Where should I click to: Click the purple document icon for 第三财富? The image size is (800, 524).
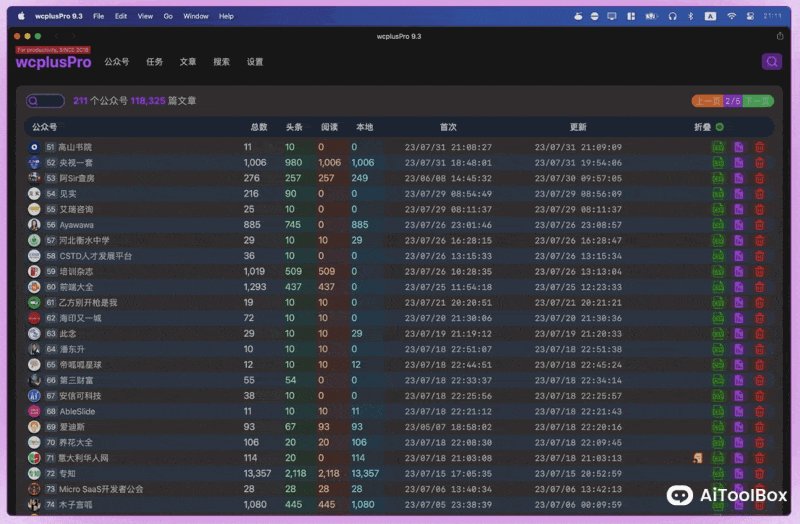738,381
